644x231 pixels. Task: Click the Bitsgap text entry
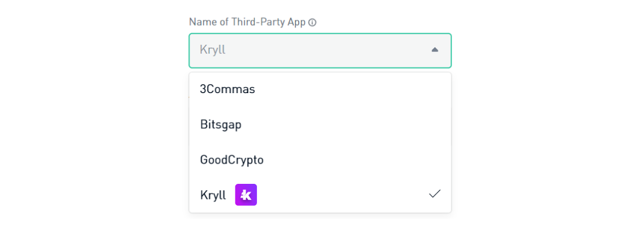tap(221, 125)
